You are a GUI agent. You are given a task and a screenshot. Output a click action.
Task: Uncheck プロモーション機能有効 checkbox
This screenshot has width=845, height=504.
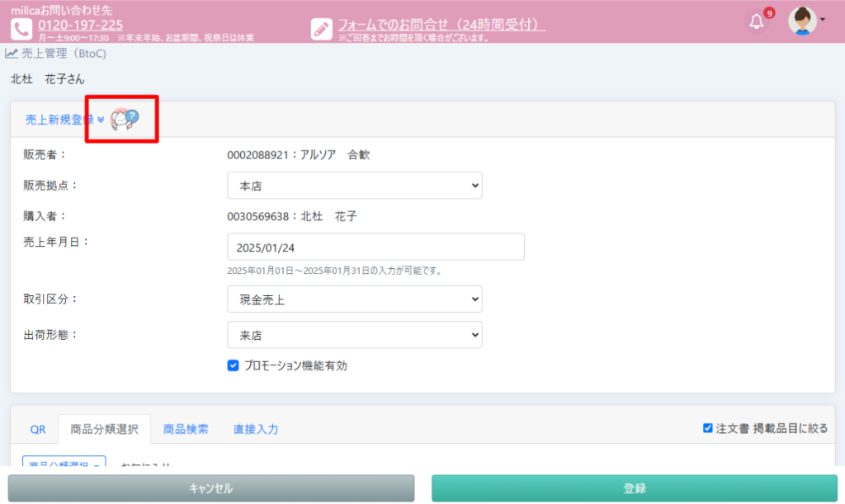click(233, 365)
